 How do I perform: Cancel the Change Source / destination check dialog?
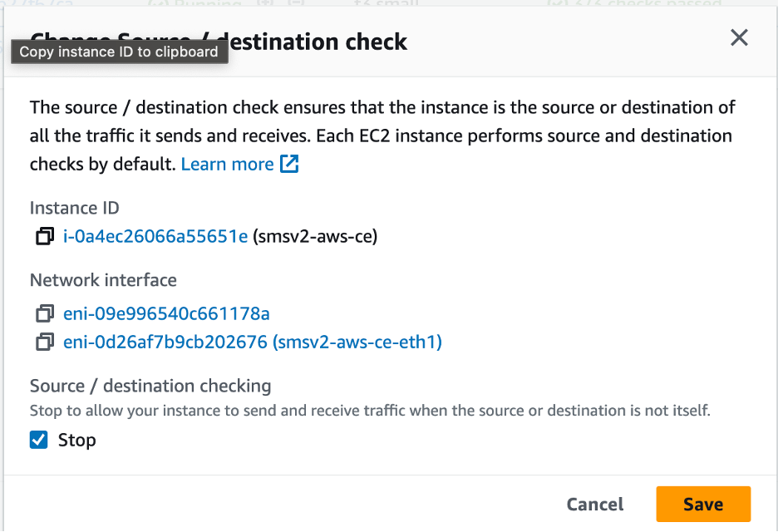click(x=595, y=504)
